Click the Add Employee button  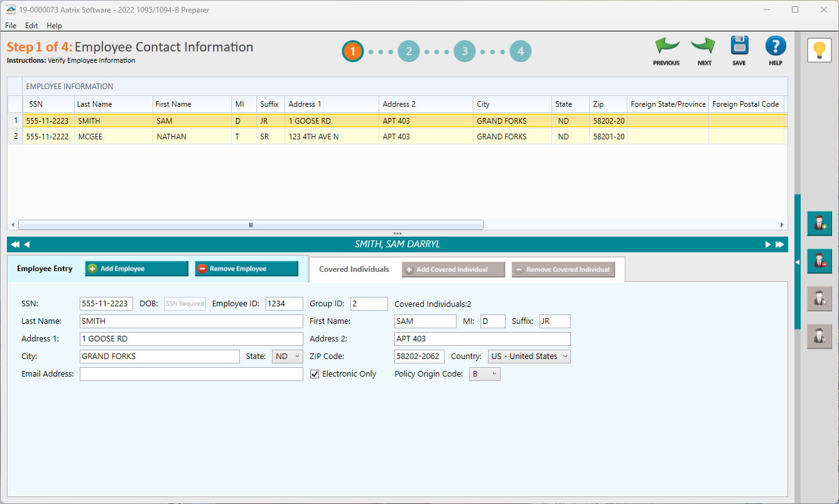click(136, 268)
